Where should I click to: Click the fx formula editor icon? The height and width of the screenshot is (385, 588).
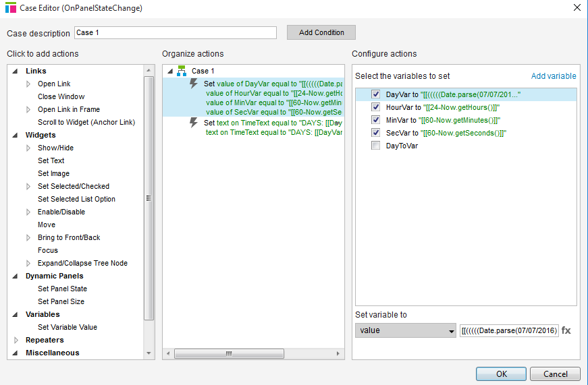pyautogui.click(x=566, y=330)
